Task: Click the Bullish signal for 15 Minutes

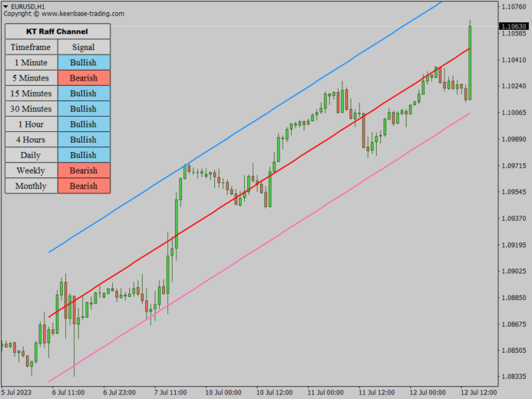Action: tap(84, 94)
